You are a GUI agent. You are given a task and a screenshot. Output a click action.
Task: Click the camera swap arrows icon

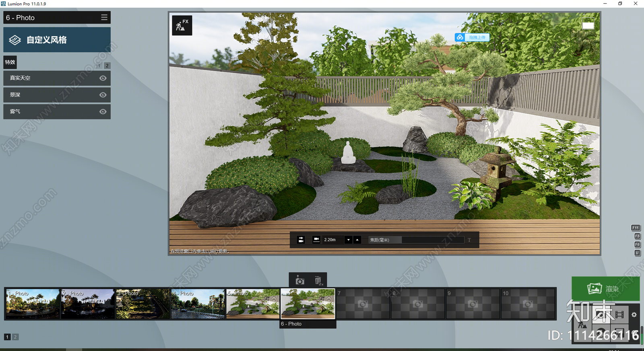click(301, 240)
